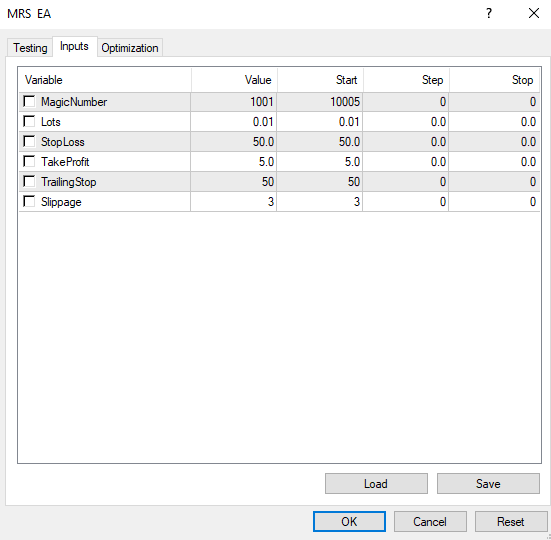
Task: Save the input settings
Action: pyautogui.click(x=488, y=483)
